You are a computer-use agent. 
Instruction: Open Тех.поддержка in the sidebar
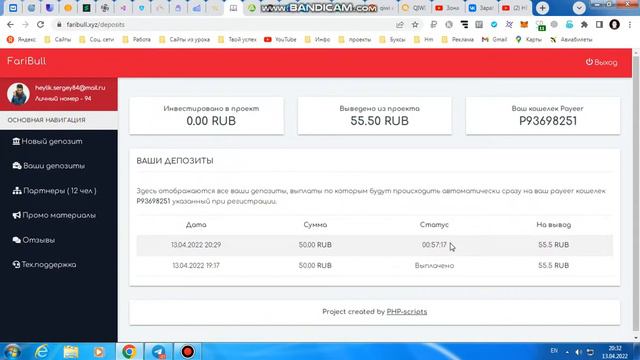44,264
